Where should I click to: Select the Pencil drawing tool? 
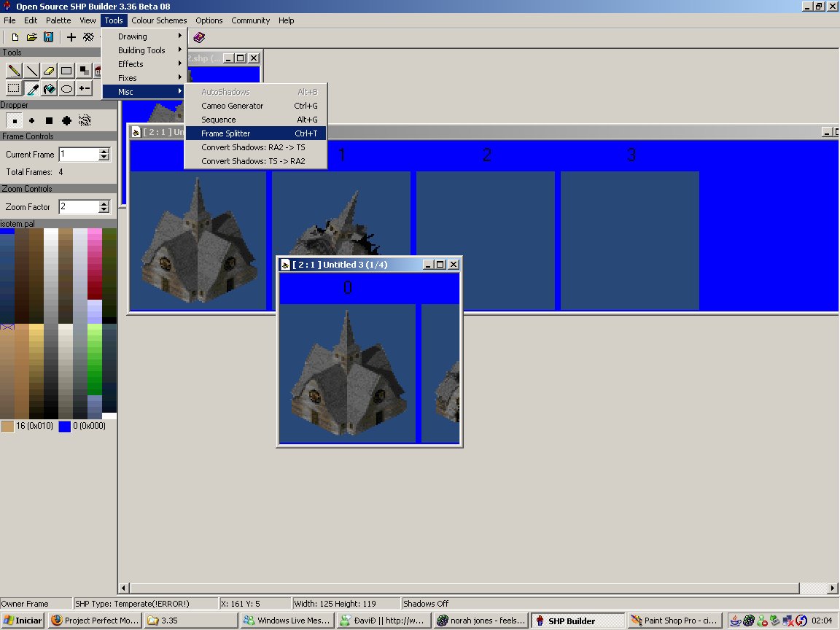[15, 71]
